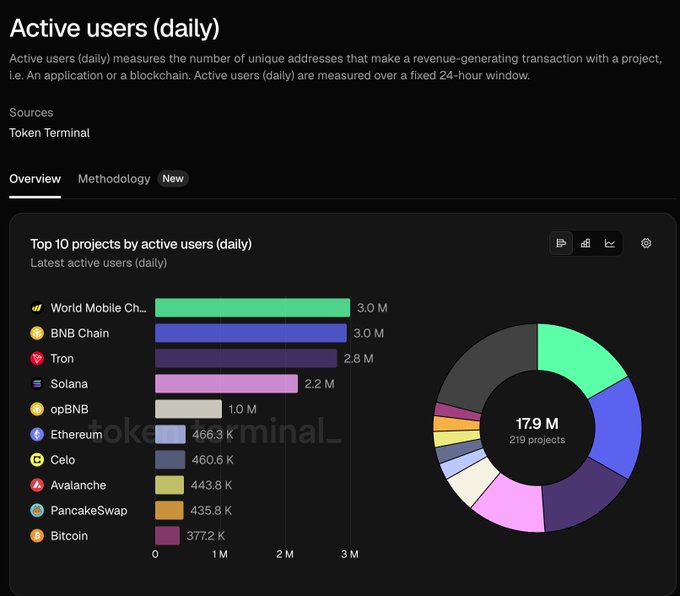This screenshot has width=680, height=596.
Task: Click 377.2 K Bitcoin value
Action: (x=206, y=536)
